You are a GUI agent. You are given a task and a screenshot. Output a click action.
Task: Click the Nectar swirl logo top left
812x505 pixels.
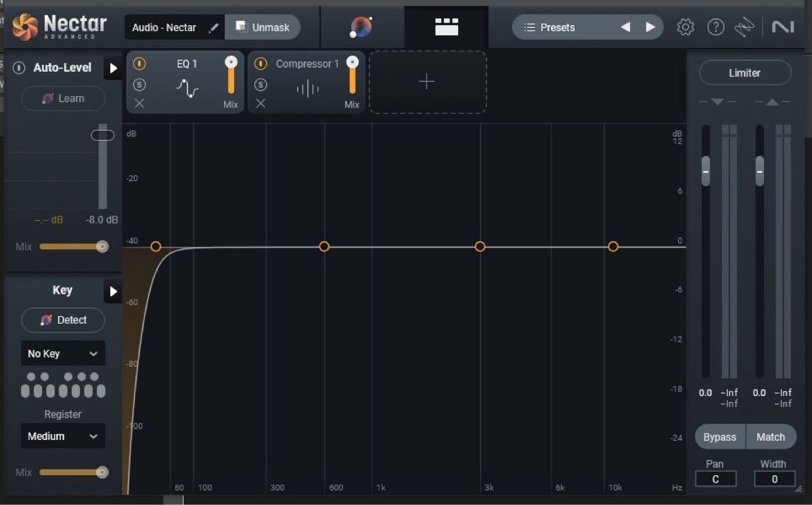(25, 26)
